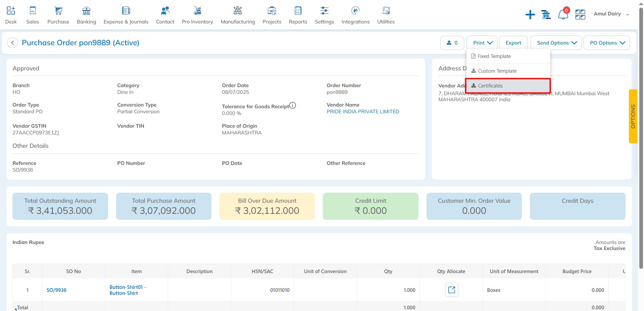Click the bank building icon in header
The height and width of the screenshot is (311, 644).
tap(546, 14)
